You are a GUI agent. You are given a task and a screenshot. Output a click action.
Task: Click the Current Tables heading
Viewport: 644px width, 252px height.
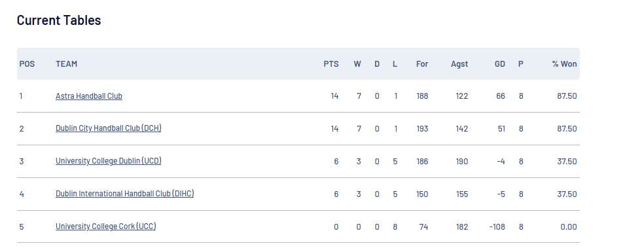[59, 20]
